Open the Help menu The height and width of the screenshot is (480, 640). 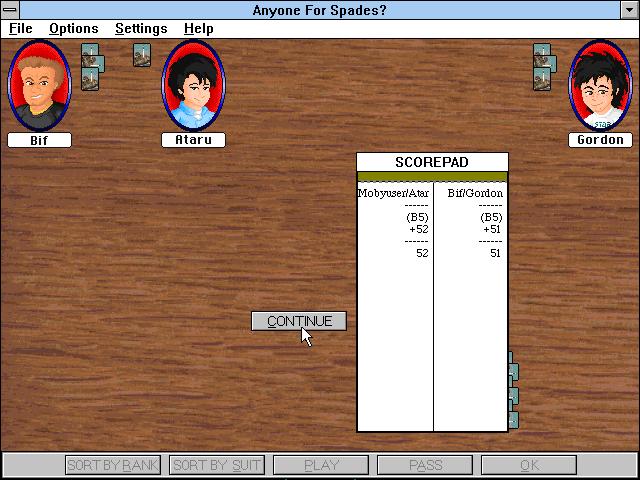pyautogui.click(x=199, y=29)
